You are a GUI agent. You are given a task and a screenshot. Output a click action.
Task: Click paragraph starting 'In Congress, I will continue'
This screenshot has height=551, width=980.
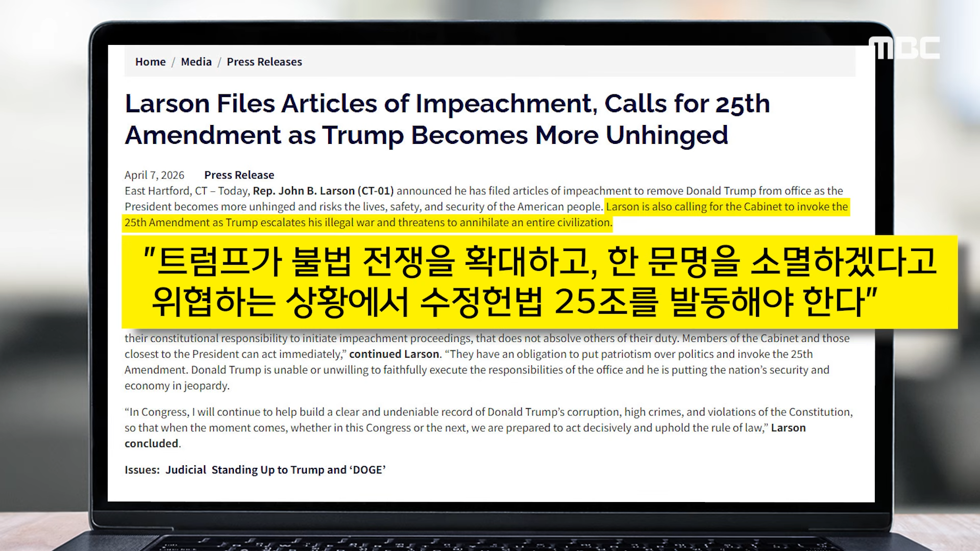click(488, 428)
